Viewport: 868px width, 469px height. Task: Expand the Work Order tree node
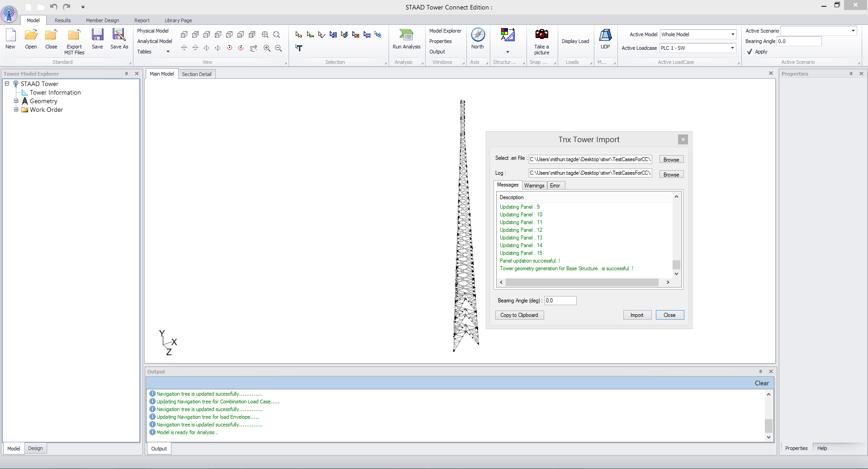coord(16,110)
